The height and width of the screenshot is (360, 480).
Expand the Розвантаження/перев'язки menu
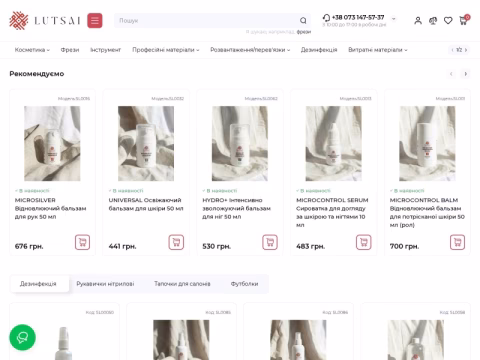(x=250, y=50)
